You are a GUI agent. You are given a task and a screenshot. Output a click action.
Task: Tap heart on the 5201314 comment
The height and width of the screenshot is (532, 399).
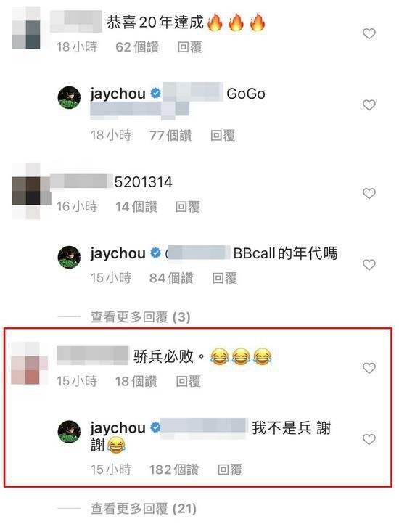[369, 193]
